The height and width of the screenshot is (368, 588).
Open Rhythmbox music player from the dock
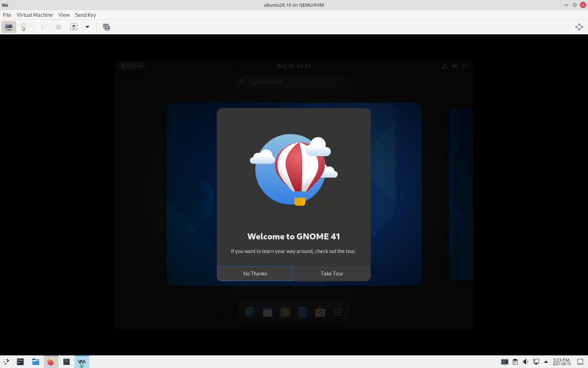(x=285, y=312)
